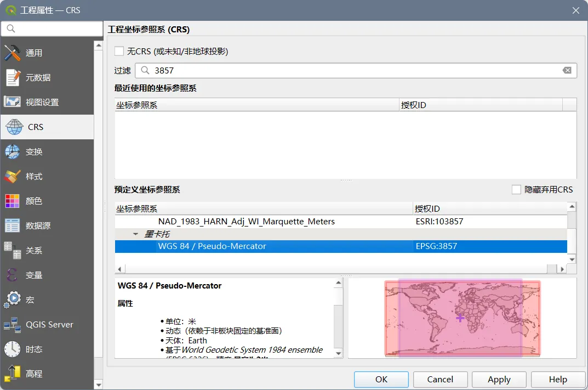Open the 数据源 data sources icon
Image resolution: width=588 pixels, height=390 pixels.
click(x=13, y=225)
